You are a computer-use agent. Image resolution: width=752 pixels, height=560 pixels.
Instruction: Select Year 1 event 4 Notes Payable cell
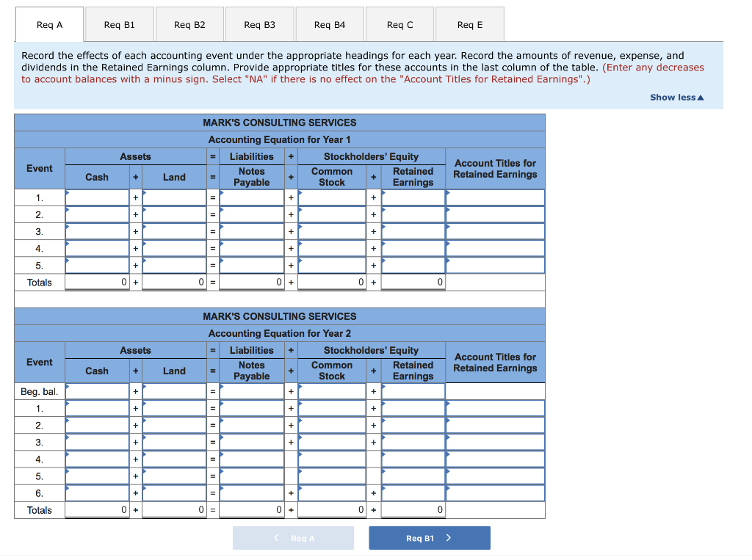click(252, 248)
